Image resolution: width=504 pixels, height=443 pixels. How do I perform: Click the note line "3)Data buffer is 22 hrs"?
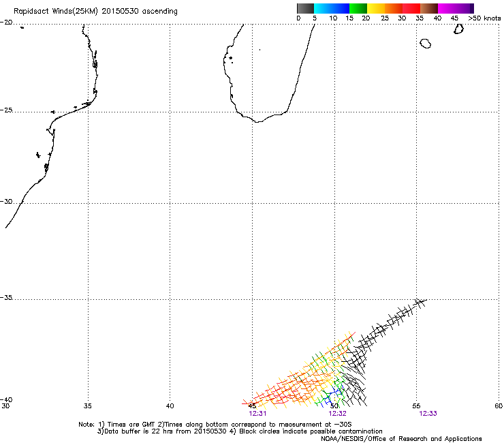point(240,431)
